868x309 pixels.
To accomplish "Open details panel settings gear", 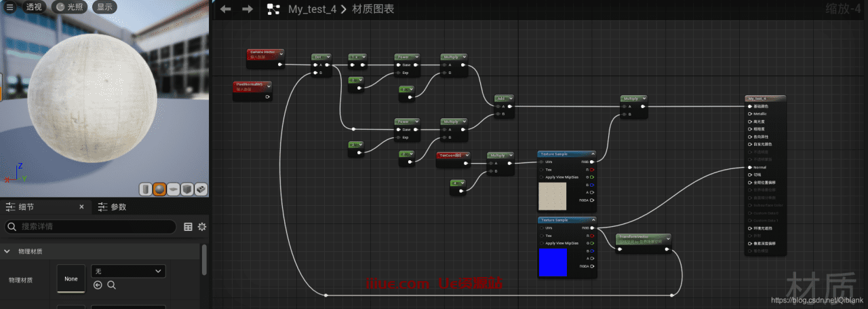I will point(201,227).
